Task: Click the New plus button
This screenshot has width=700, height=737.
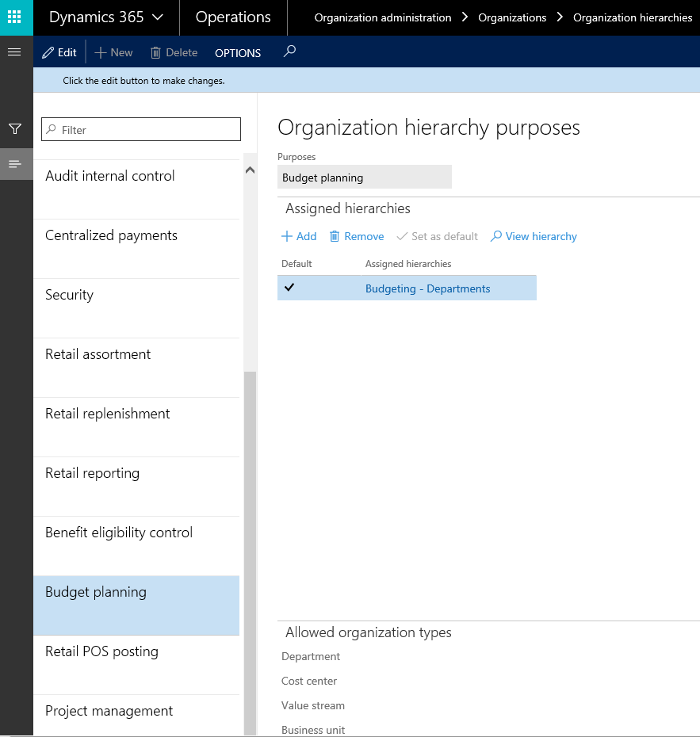Action: click(113, 52)
